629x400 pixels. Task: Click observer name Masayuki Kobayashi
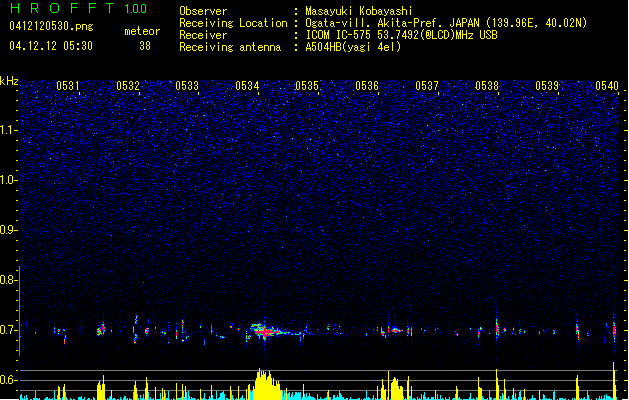tap(359, 11)
